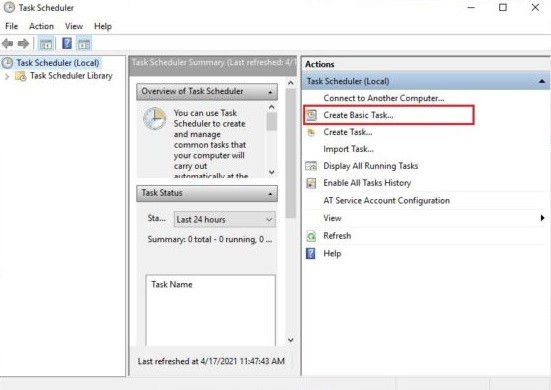551x390 pixels.
Task: Click the overview text scrollbar thumb
Action: click(x=271, y=122)
